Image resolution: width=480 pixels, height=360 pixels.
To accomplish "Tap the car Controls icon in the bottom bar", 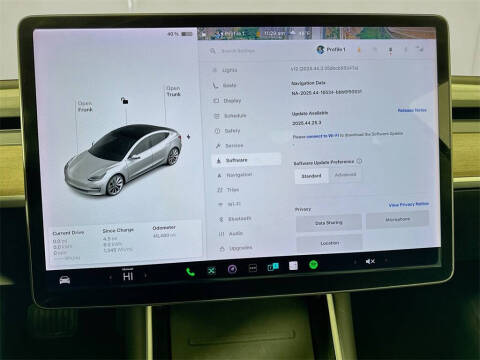I will [x=65, y=280].
